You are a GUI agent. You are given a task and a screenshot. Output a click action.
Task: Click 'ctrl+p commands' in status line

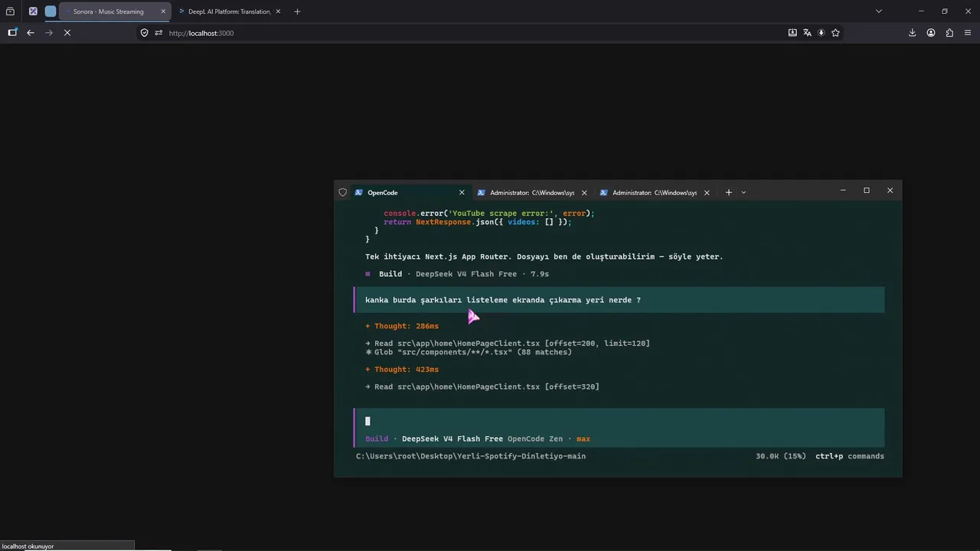(x=849, y=456)
